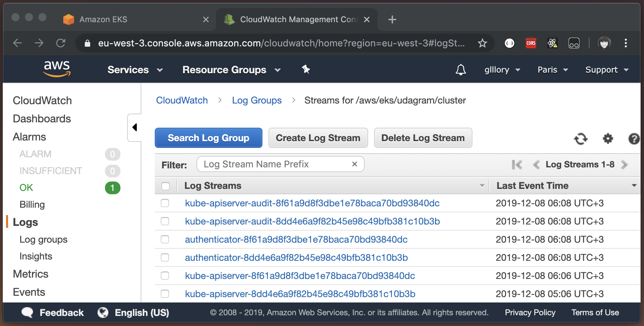Select the CloudWatch Management Console tab
644x326 pixels.
(297, 19)
